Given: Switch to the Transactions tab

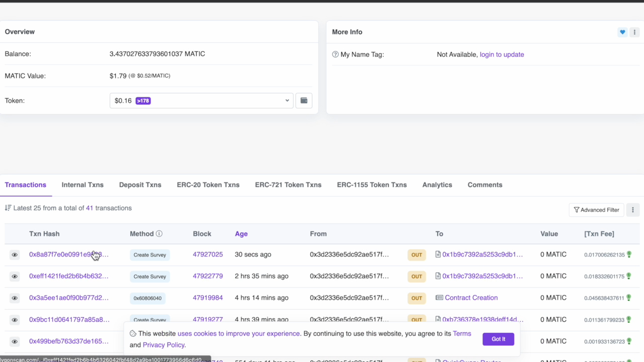Looking at the screenshot, I should tap(26, 185).
